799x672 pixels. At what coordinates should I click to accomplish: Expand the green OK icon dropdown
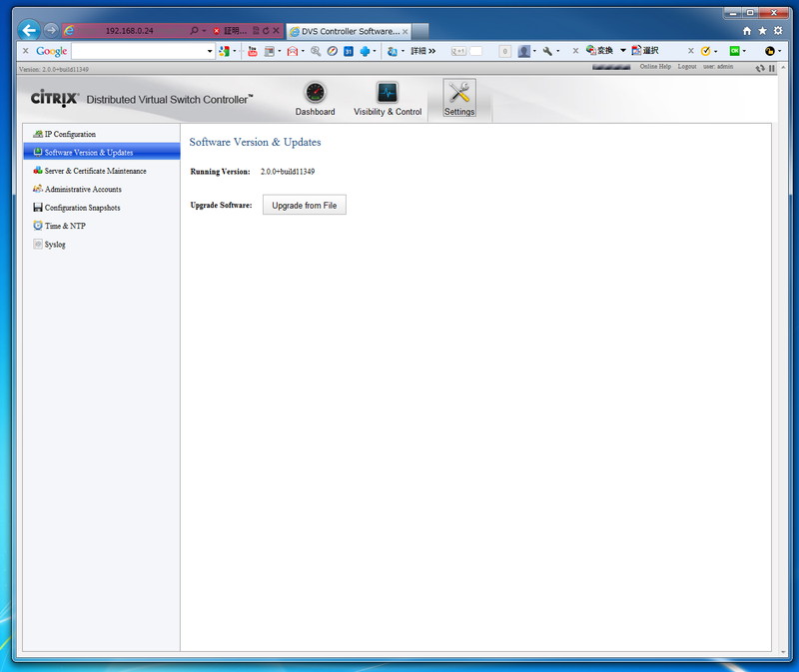pos(744,51)
